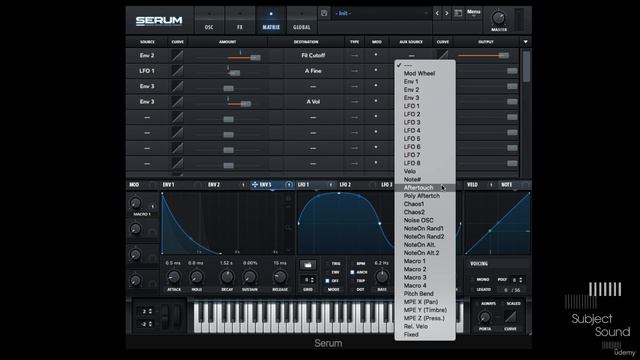Click the save preset disk icon
Screen dimensions: 640x360
click(324, 13)
